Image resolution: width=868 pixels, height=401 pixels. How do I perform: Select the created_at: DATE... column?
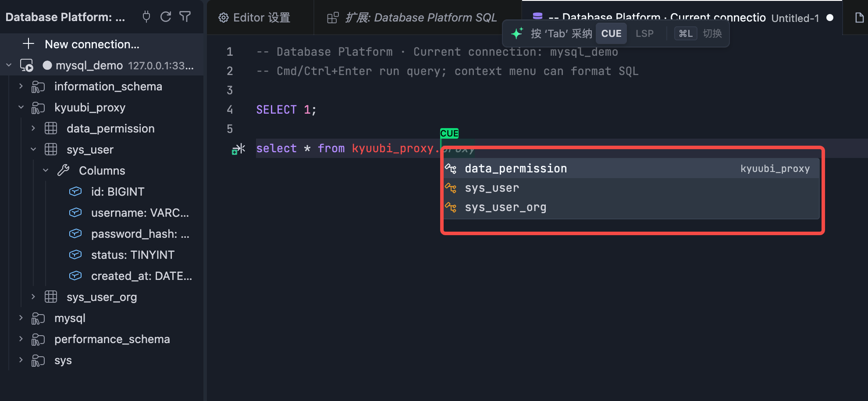tap(141, 276)
